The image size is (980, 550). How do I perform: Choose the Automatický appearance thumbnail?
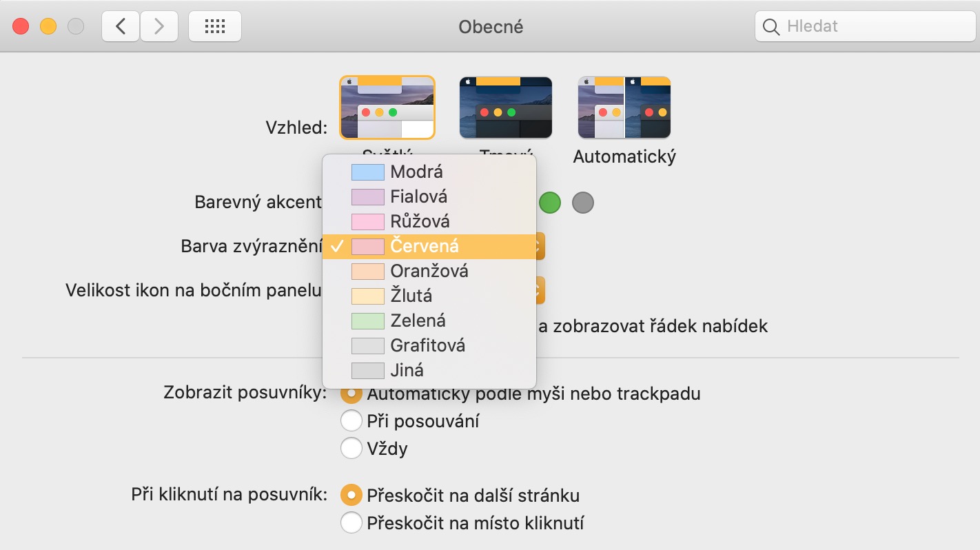click(x=624, y=108)
